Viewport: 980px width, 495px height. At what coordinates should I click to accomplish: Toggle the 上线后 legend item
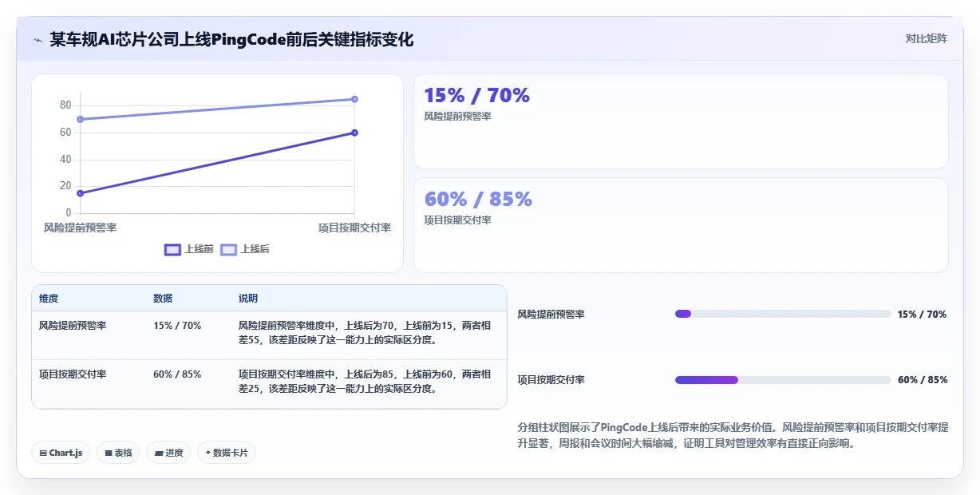[245, 249]
